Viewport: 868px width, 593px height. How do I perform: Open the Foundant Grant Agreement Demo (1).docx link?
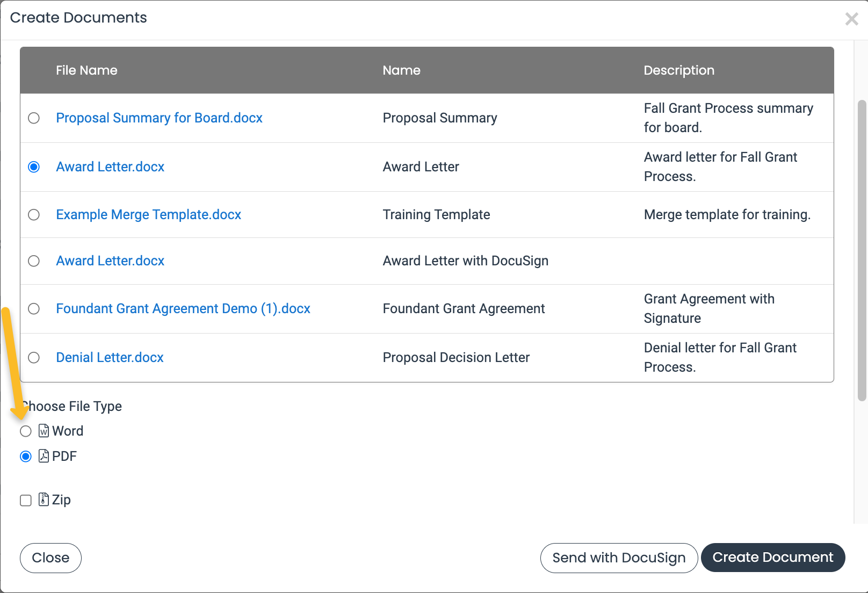coord(183,309)
